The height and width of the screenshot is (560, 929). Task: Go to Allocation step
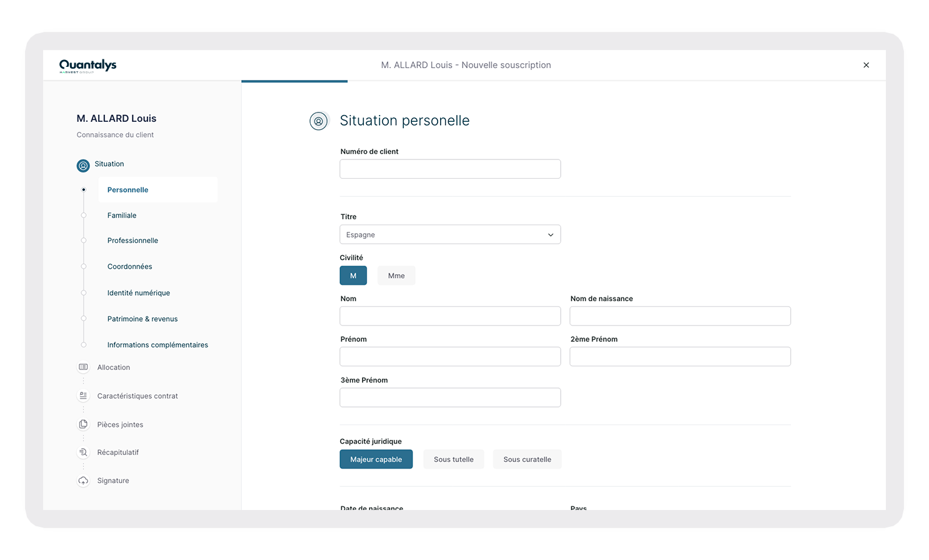click(x=113, y=367)
